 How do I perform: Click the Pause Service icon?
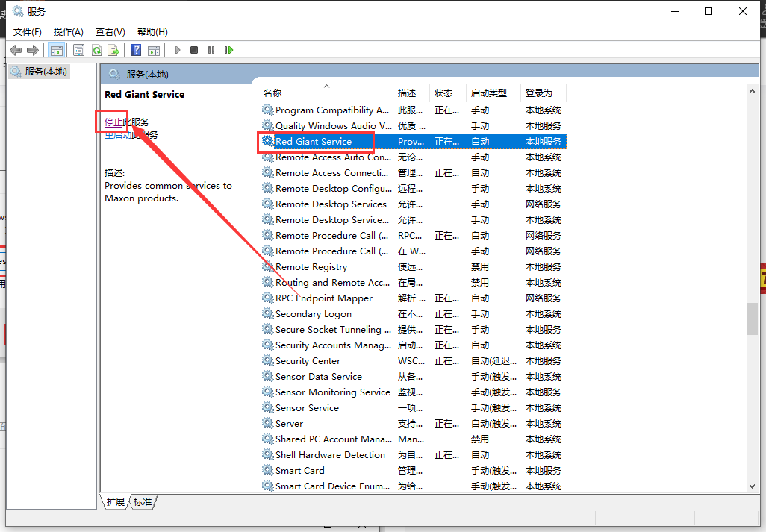211,50
